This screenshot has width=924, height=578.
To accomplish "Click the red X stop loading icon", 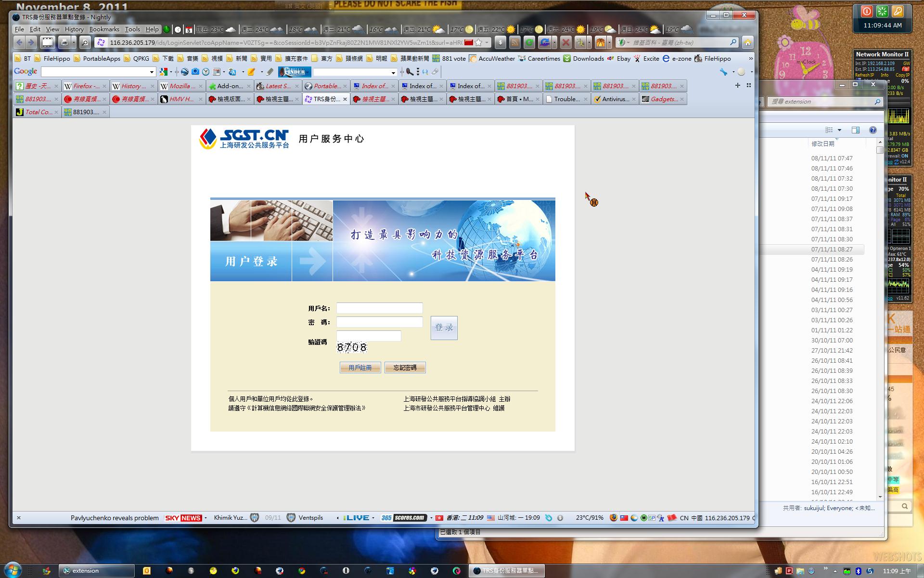I will (566, 43).
